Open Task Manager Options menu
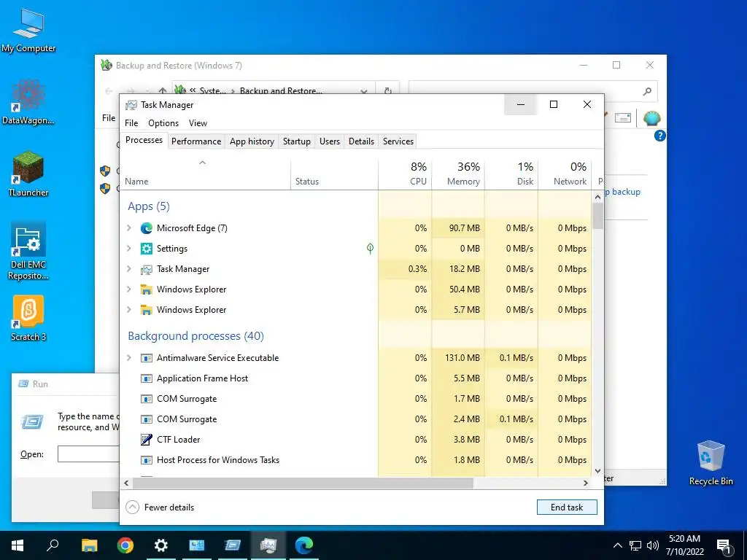 click(x=163, y=122)
